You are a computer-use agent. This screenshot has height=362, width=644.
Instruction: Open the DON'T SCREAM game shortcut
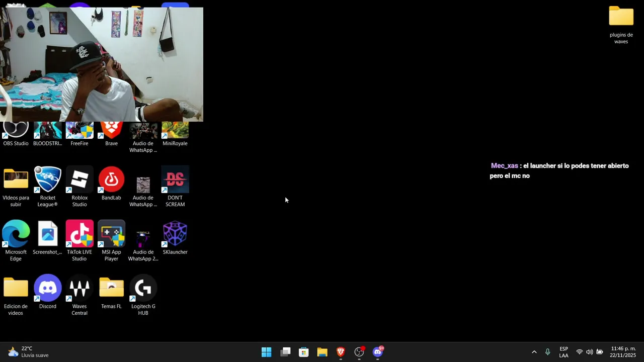pos(175,187)
